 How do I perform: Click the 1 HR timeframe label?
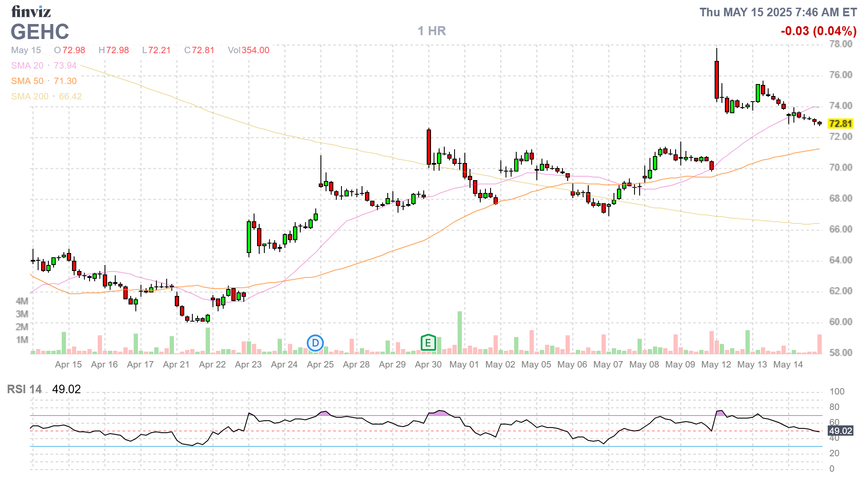click(x=432, y=31)
